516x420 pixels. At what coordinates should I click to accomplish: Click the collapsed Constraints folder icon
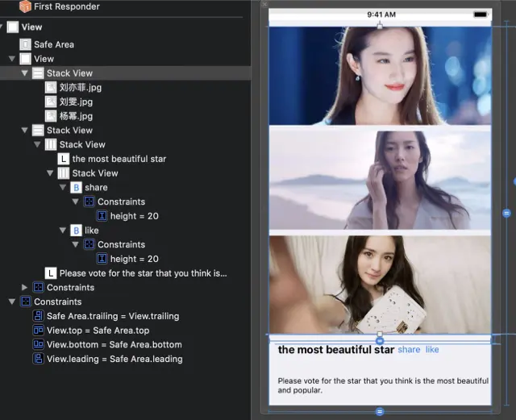[38, 287]
